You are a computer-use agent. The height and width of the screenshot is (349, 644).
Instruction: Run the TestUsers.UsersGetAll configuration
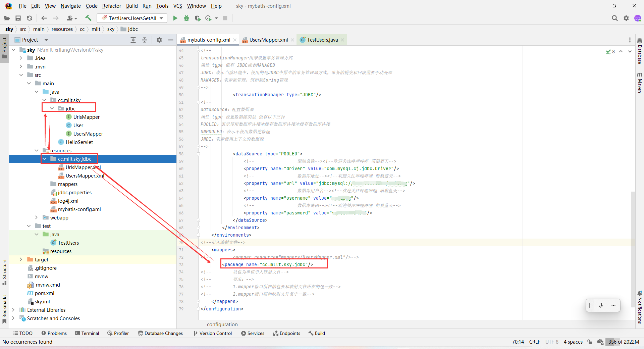[x=175, y=18]
